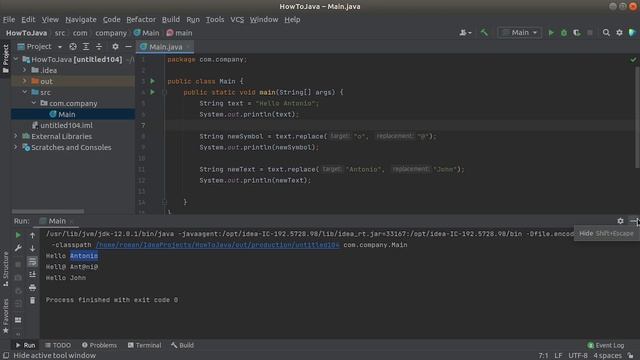Clear console with the trash icon
The image size is (640, 360).
pyautogui.click(x=32, y=301)
